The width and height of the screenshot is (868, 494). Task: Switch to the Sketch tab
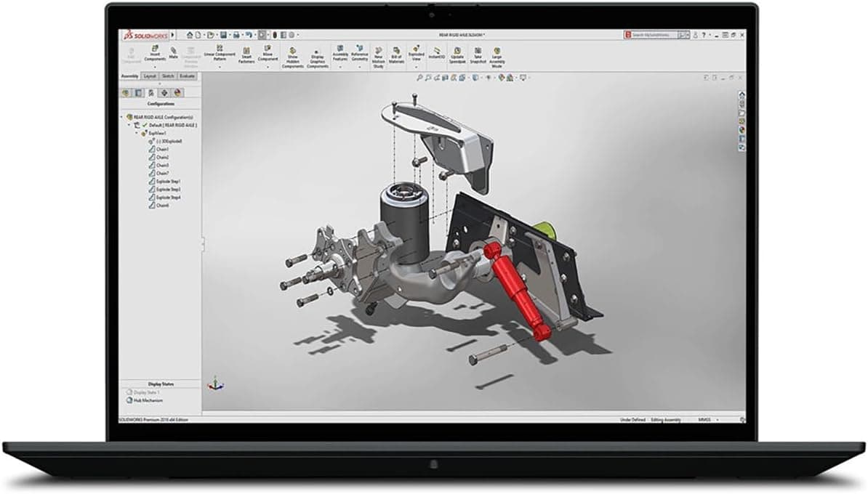(x=168, y=76)
